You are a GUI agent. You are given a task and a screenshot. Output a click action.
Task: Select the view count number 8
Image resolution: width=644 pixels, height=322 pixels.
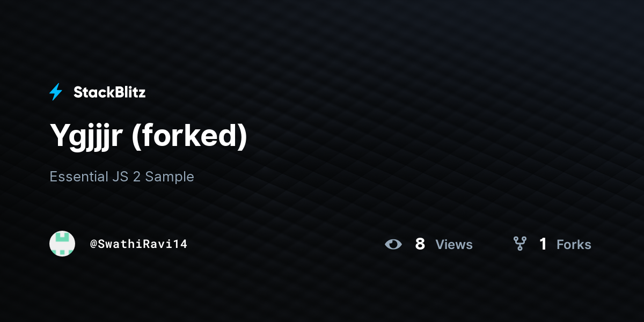pos(420,244)
